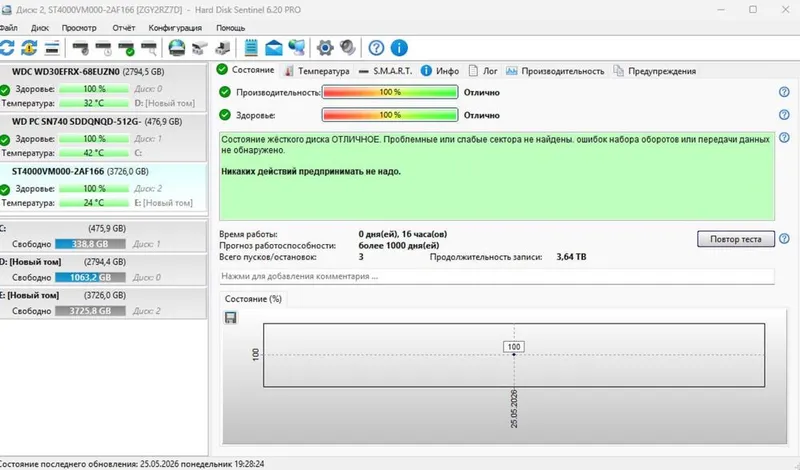Screen dimensions: 800x470
Task: Select the D: [Новый том] volume entry
Action: [103, 269]
